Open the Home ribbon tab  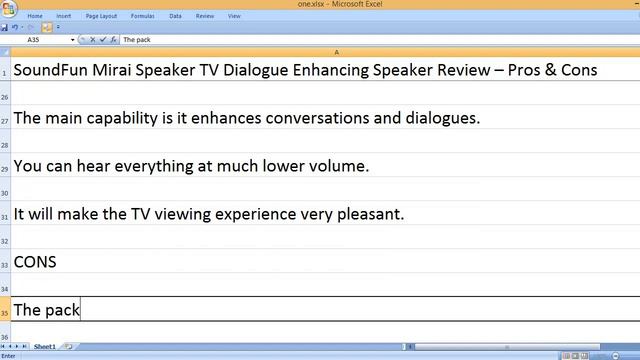click(35, 16)
